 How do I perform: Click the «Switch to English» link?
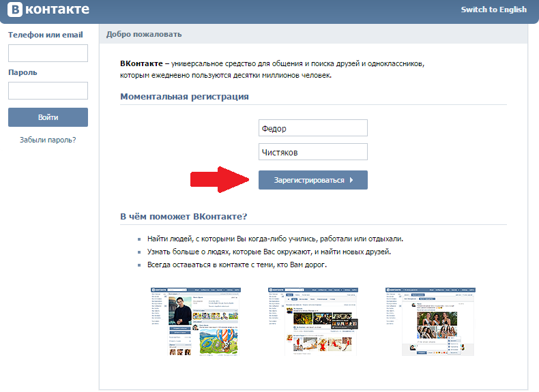[493, 10]
